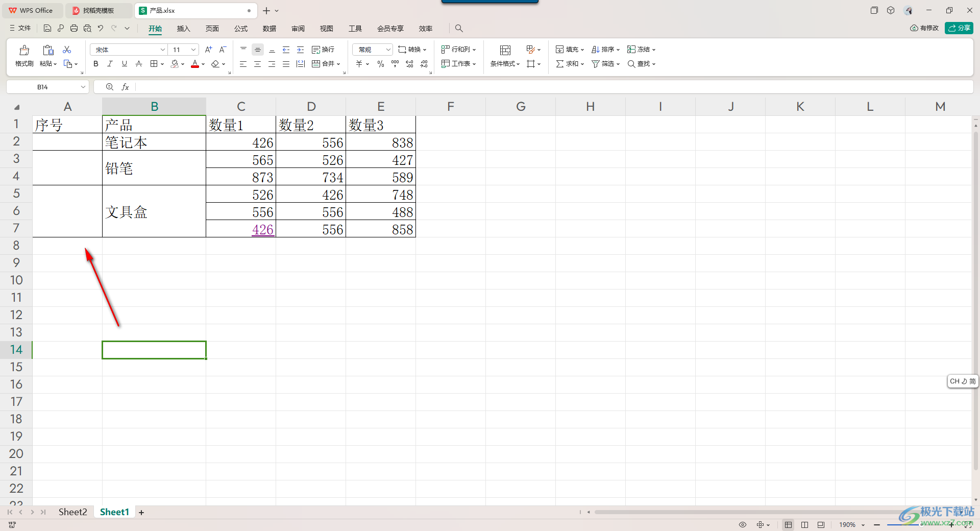980x531 pixels.
Task: Open the View (视图) tab
Action: (x=326, y=29)
